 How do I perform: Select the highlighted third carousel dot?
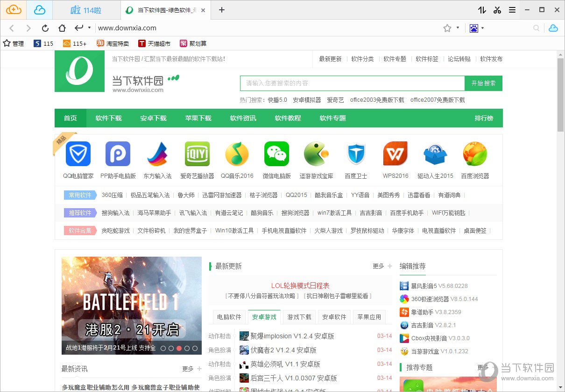[179, 348]
